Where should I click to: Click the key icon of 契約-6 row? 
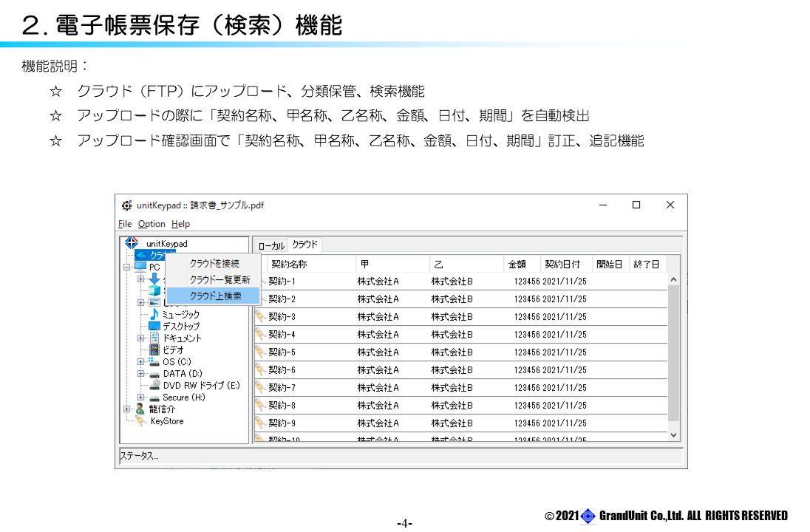coord(260,370)
